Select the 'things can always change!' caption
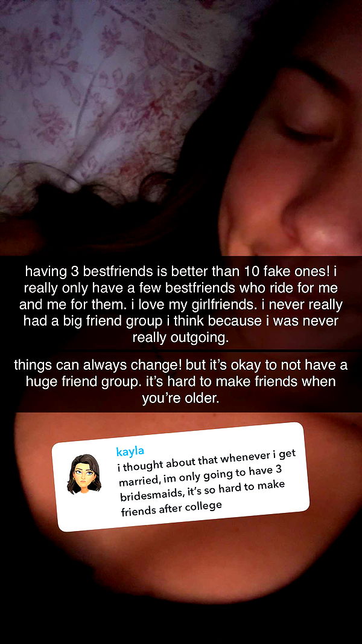Image resolution: width=362 pixels, height=644 pixels. coord(181,382)
